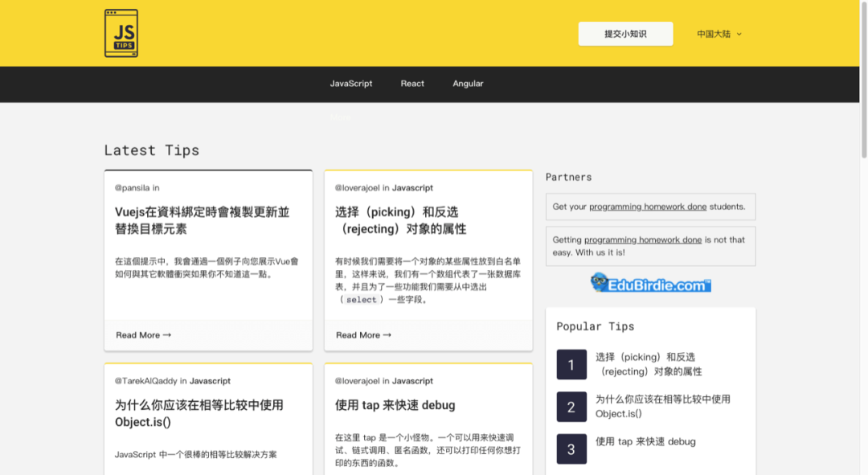868x475 pixels.
Task: Click the JS Tips logo
Action: 121,33
